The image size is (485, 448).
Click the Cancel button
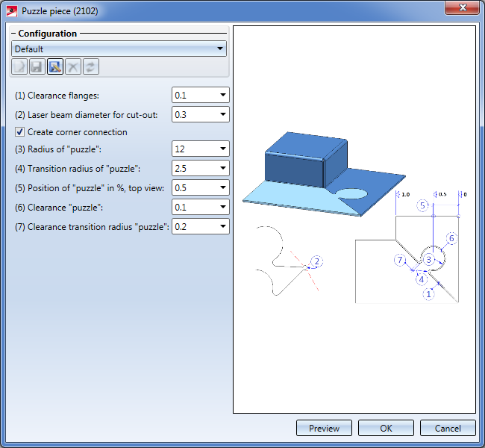(x=448, y=428)
